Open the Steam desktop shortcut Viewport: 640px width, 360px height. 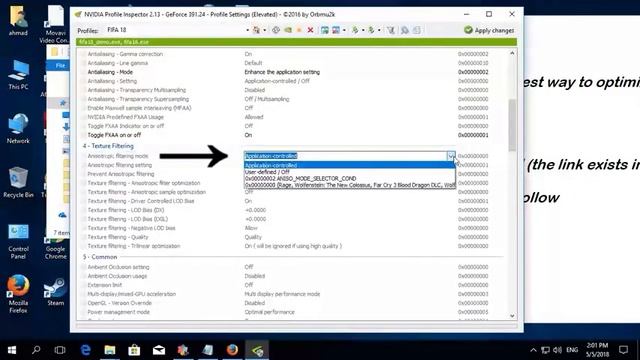pos(56,292)
